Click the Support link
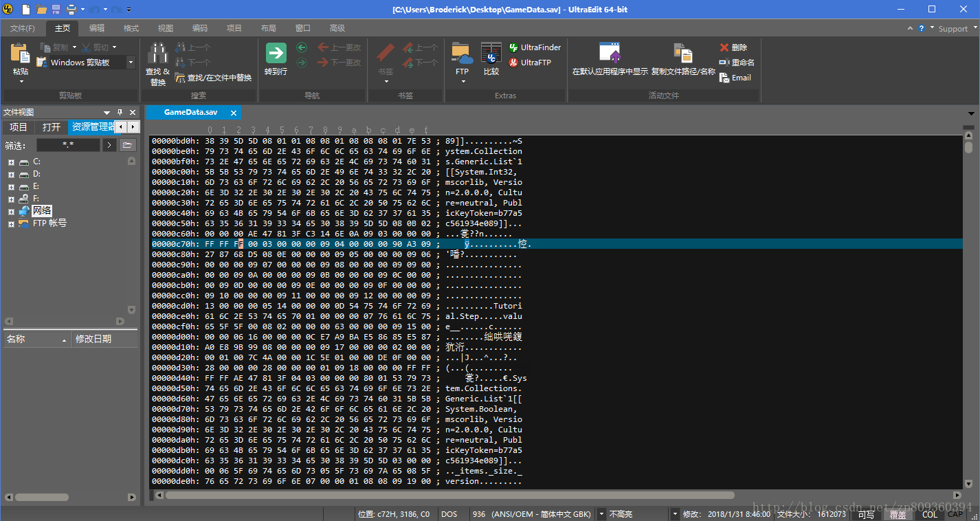Screen dimensions: 980x521 [x=953, y=29]
